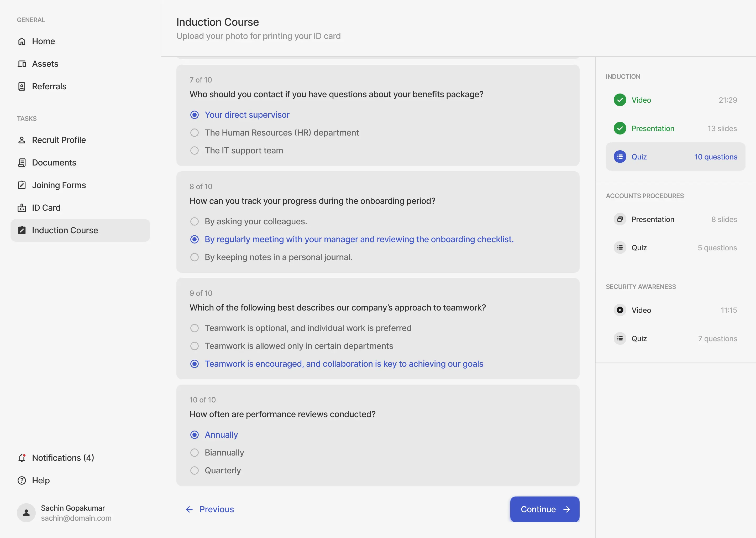Open Home from the sidebar
Image resolution: width=756 pixels, height=538 pixels.
pos(43,41)
